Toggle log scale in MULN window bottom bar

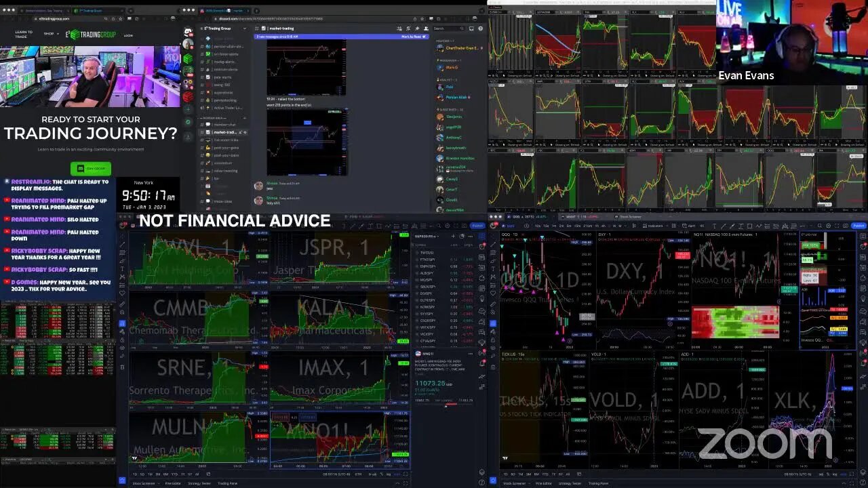pyautogui.click(x=389, y=474)
